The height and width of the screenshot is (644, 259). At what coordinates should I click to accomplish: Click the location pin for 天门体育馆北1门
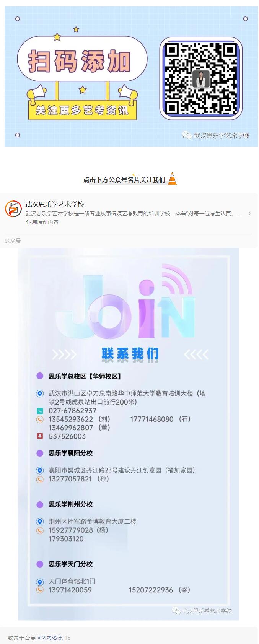[40, 582]
